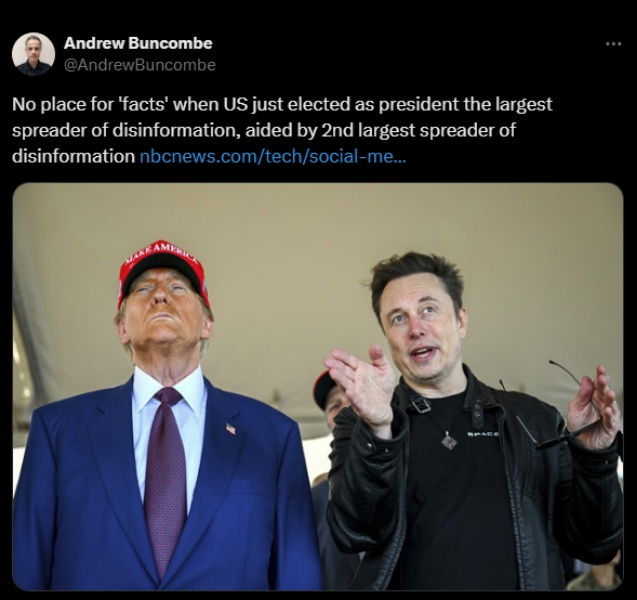Visit the @AndrewBuncombe handle
This screenshot has height=600, width=637.
coord(140,65)
